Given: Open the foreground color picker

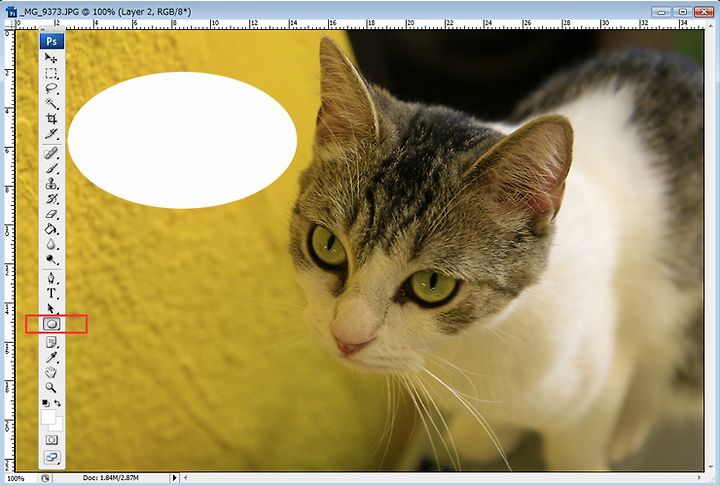Looking at the screenshot, I should click(x=48, y=417).
